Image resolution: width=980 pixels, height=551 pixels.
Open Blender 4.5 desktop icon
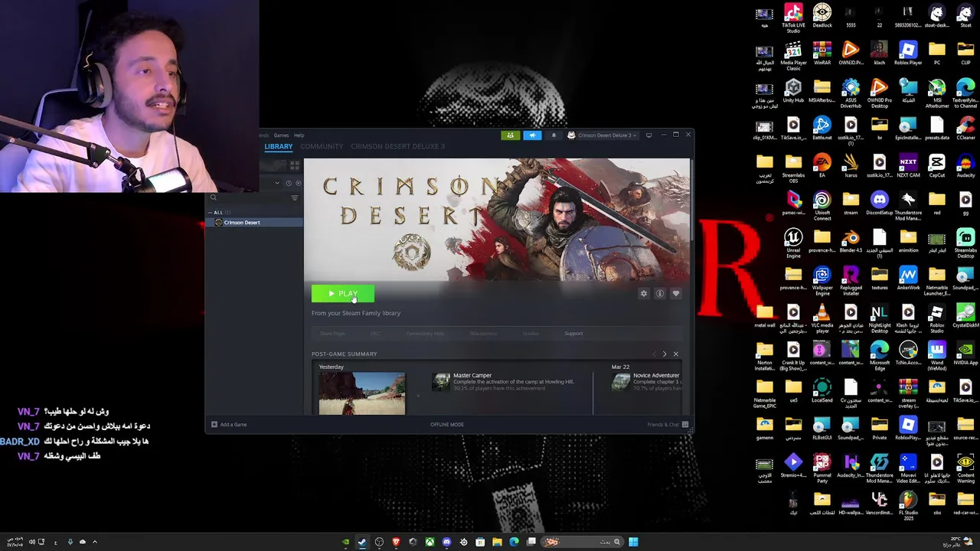coord(851,241)
